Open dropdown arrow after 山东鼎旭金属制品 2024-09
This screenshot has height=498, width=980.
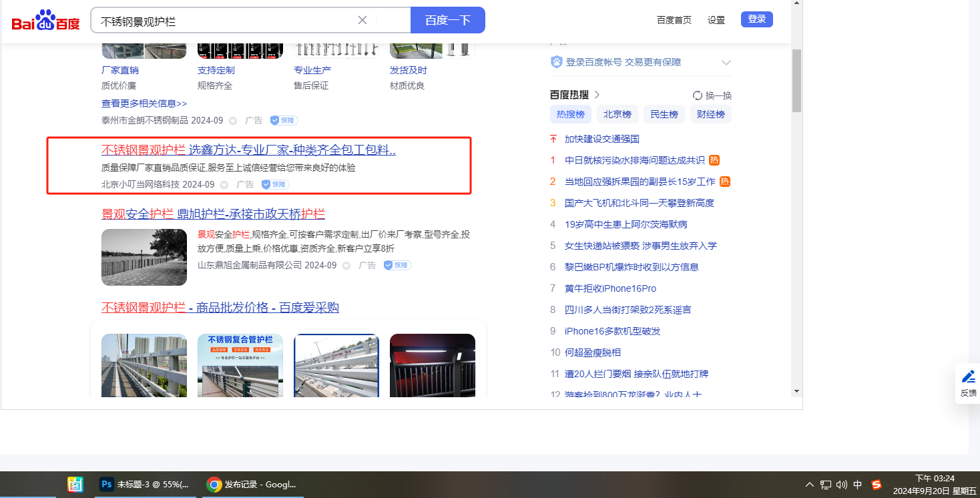tap(346, 266)
